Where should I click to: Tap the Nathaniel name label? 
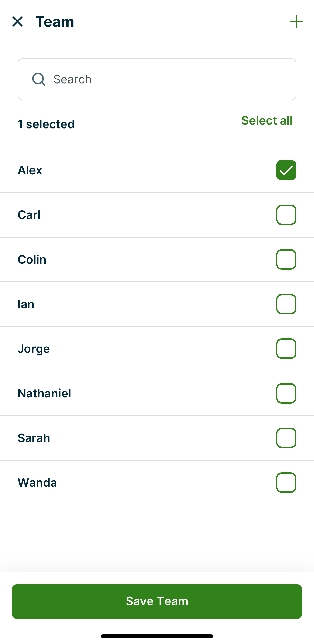click(x=45, y=393)
